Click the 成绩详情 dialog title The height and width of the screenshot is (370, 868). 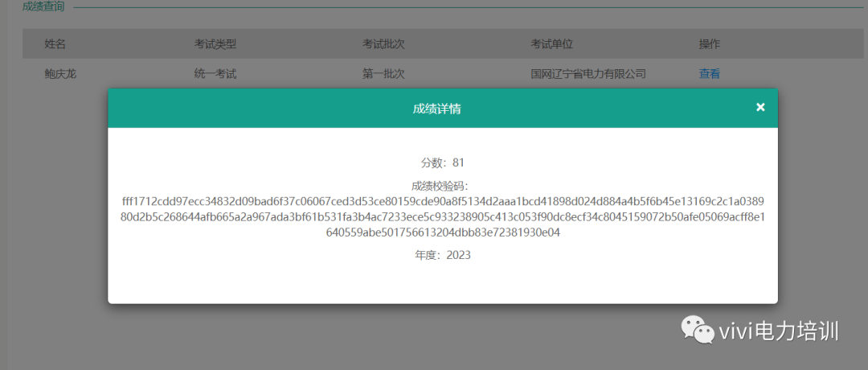pyautogui.click(x=436, y=109)
